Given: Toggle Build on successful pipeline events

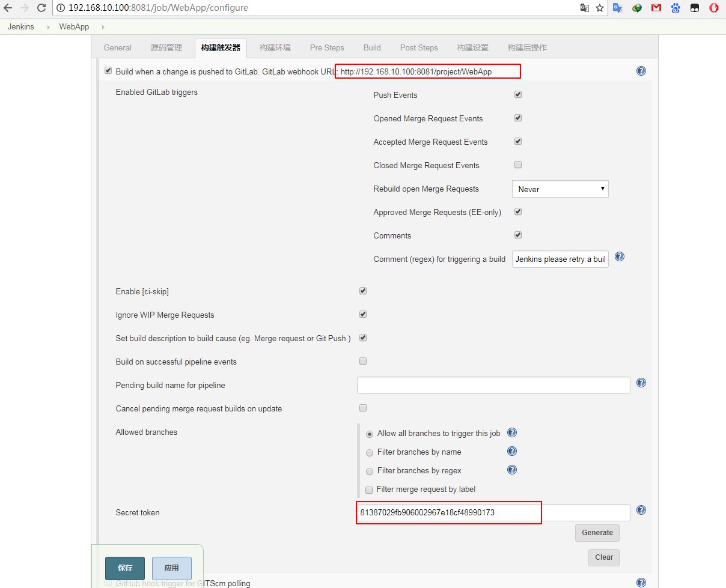Looking at the screenshot, I should point(362,361).
